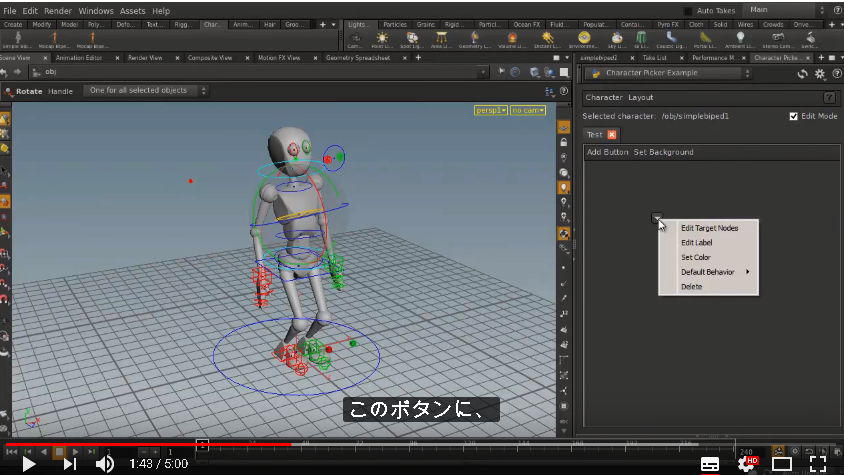
Task: Open YouTube settings gear icon
Action: coord(747,464)
